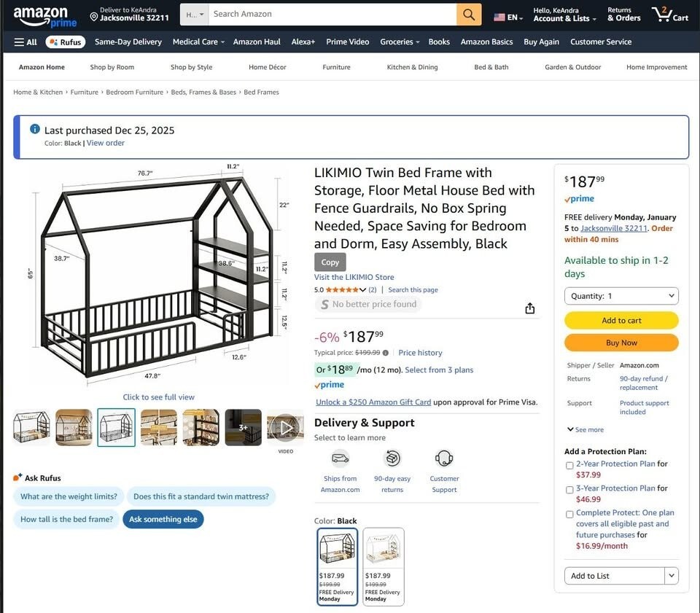This screenshot has width=700, height=613.
Task: Expand See more seller details
Action: [585, 430]
